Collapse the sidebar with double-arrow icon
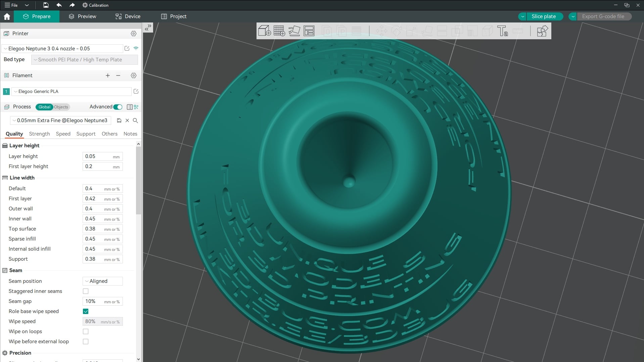This screenshot has width=644, height=362. [148, 28]
